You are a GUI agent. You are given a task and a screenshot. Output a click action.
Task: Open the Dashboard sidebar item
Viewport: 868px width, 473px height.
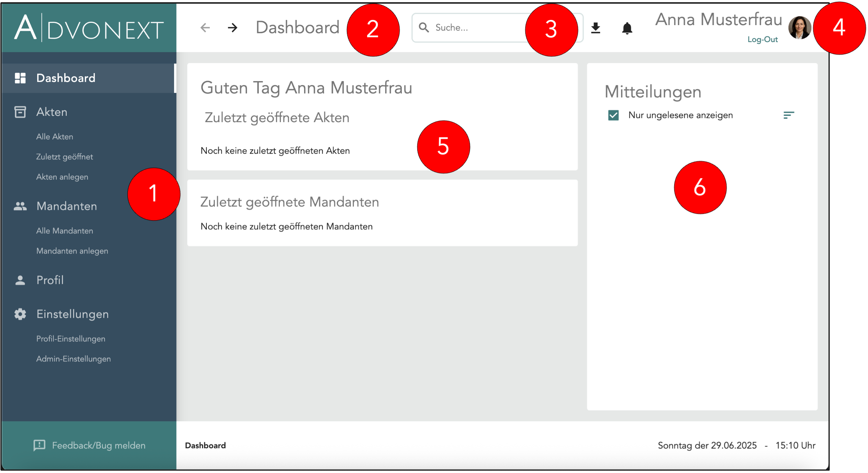click(x=66, y=78)
